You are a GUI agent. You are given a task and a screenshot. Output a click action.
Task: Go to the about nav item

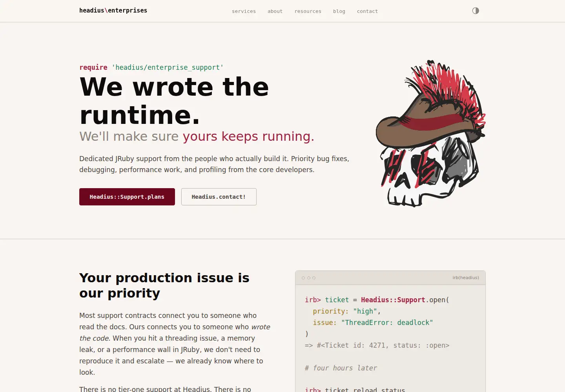[x=275, y=11]
